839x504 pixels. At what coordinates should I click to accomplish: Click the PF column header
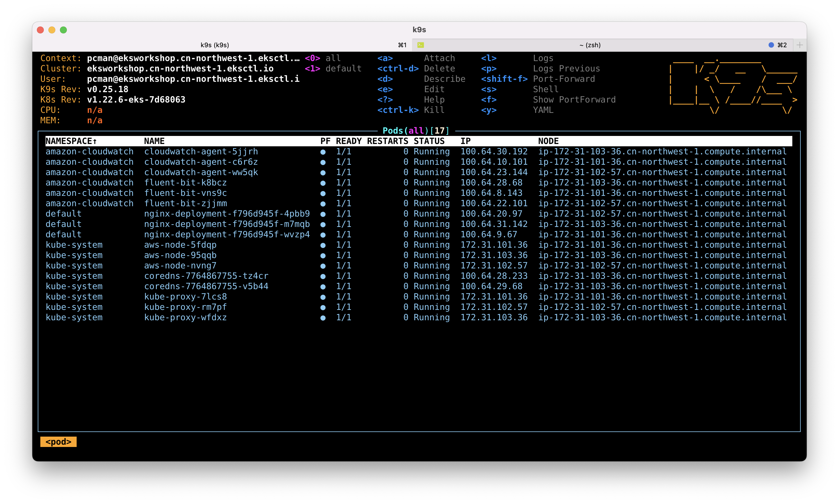pyautogui.click(x=325, y=141)
